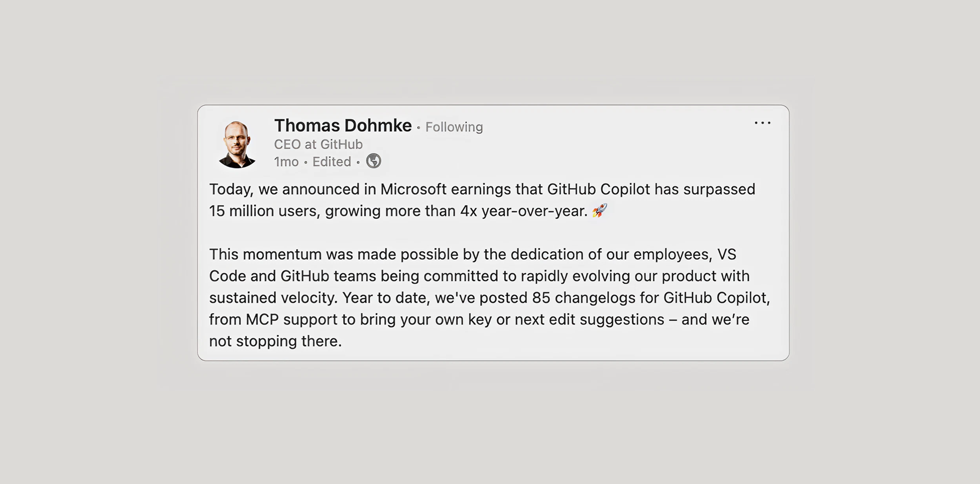Click "sustained velocity" in the post text

273,298
